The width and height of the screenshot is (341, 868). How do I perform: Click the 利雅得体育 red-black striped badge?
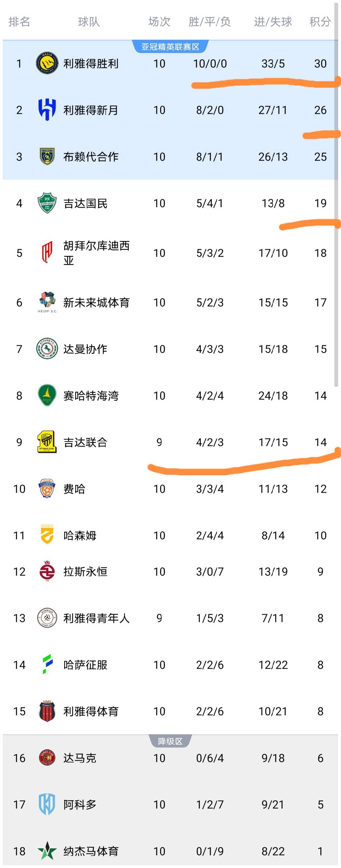pyautogui.click(x=47, y=711)
